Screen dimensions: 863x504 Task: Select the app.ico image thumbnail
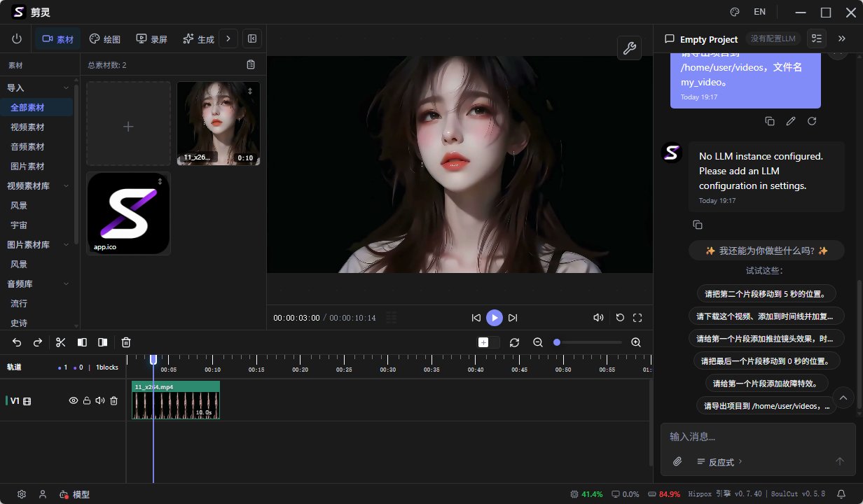129,213
